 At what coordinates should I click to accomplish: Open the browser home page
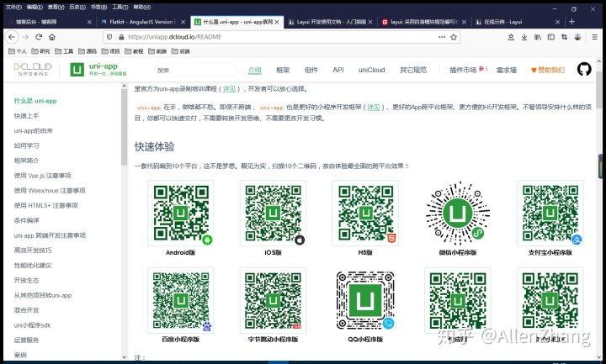pos(52,37)
